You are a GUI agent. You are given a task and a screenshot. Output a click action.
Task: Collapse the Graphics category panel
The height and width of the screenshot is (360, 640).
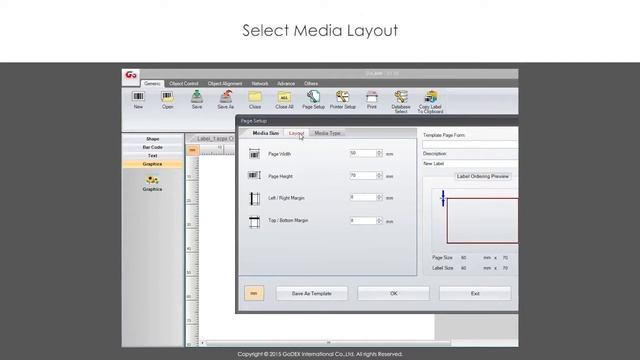pyautogui.click(x=153, y=164)
